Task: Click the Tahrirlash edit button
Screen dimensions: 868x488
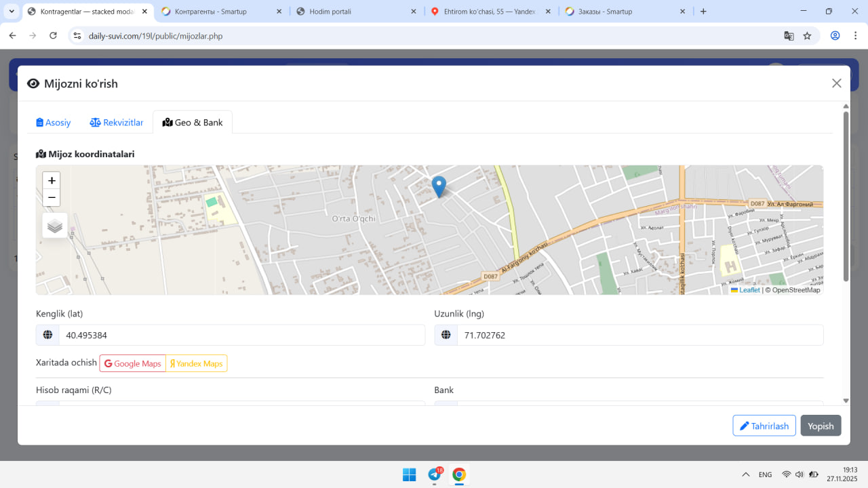Action: click(x=764, y=426)
